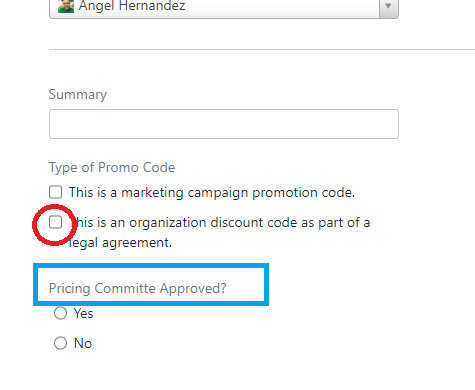
Task: Click the Pricing Committe Approved? label
Action: pos(138,288)
